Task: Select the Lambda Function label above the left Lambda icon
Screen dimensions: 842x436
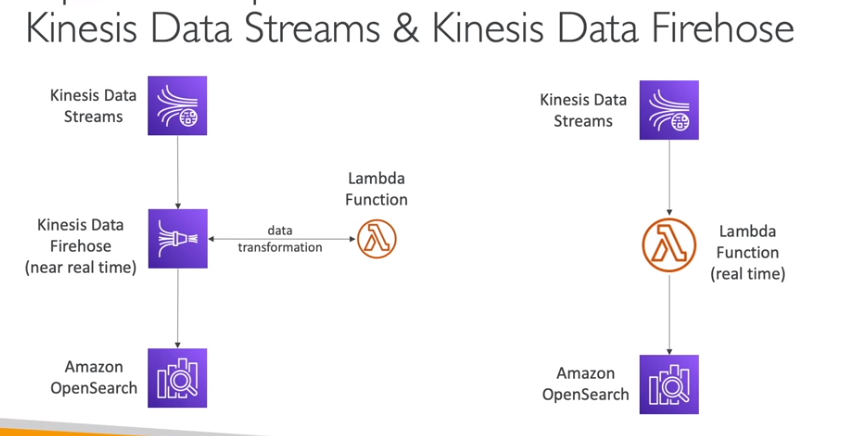Action: click(377, 189)
